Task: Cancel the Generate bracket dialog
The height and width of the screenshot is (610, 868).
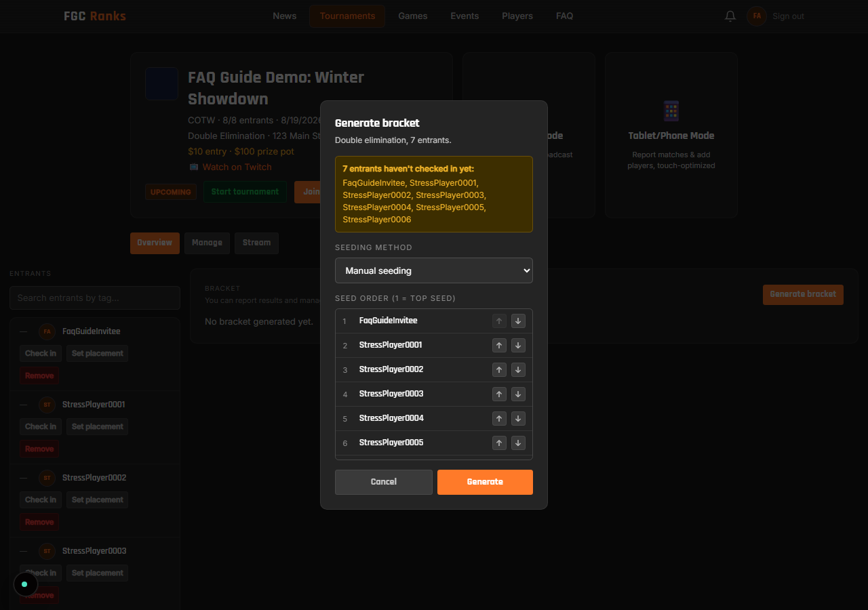Action: coord(384,482)
